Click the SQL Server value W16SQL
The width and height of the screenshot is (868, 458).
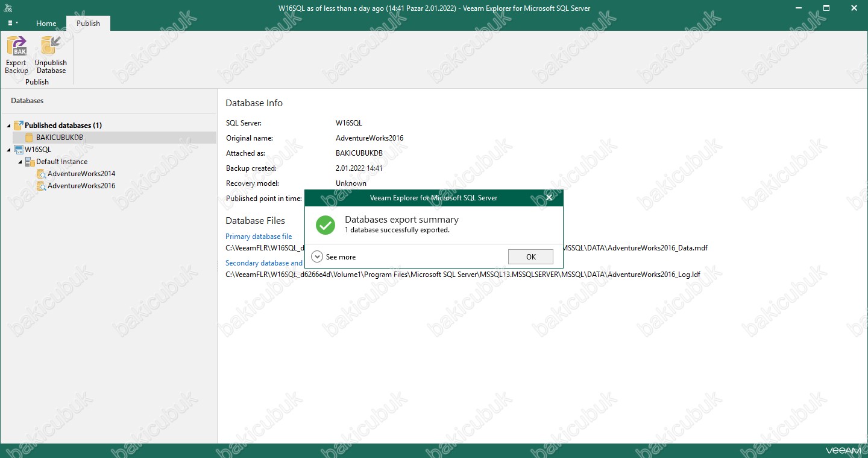[349, 123]
